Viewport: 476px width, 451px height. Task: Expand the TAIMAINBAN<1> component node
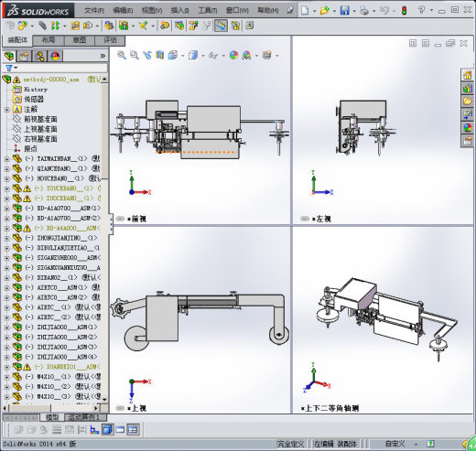click(6, 158)
